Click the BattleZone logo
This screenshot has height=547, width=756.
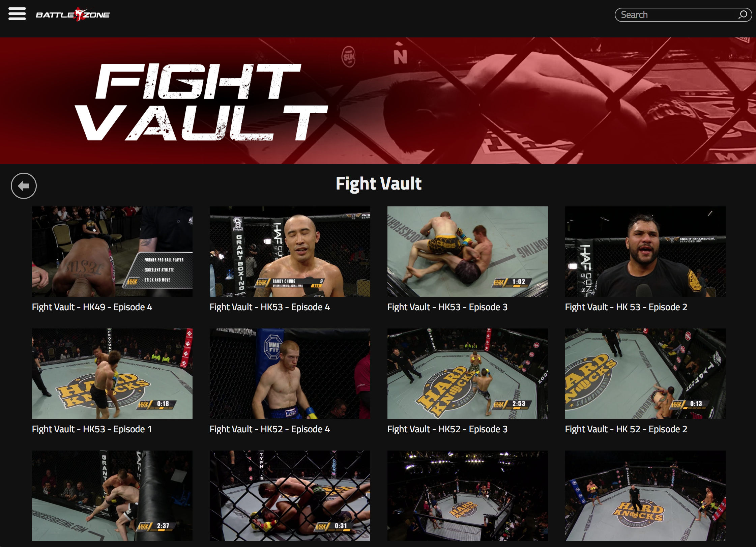[x=73, y=14]
